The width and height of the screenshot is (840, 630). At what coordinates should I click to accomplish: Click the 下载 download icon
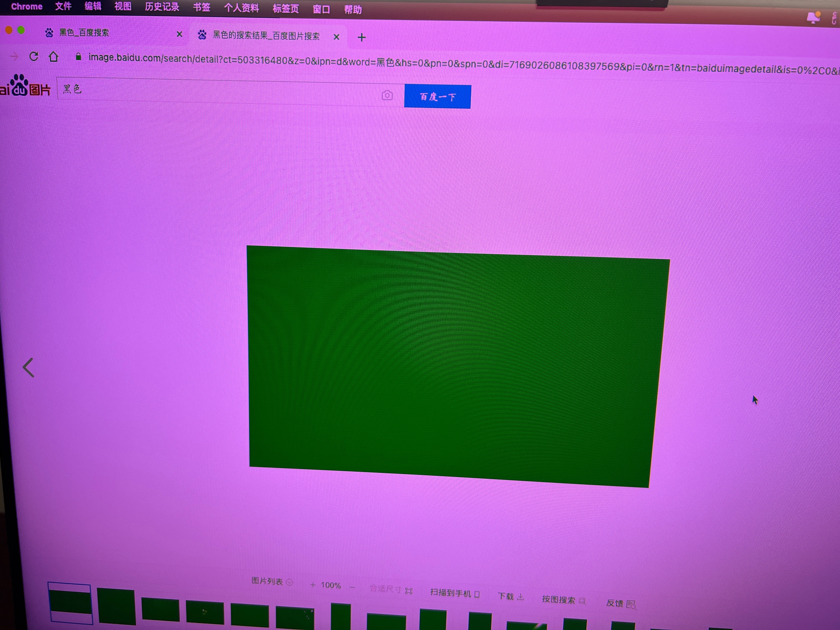520,597
